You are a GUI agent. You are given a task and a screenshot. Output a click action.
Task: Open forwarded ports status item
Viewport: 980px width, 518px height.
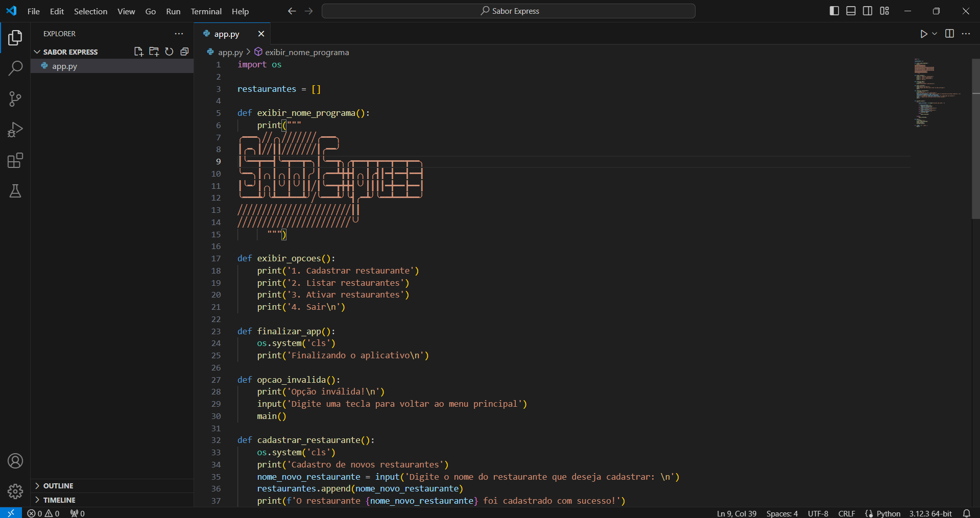[x=78, y=513]
